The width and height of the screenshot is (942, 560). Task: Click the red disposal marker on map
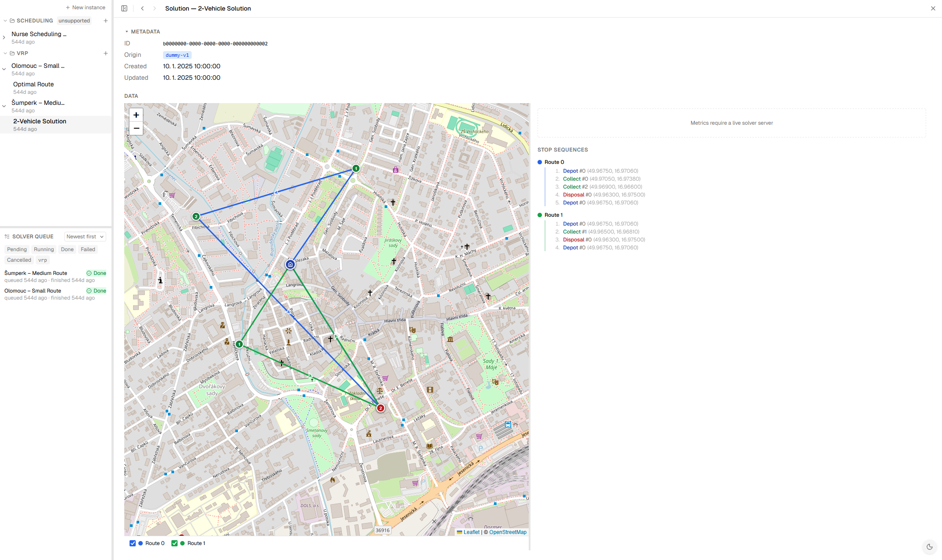[x=381, y=408]
